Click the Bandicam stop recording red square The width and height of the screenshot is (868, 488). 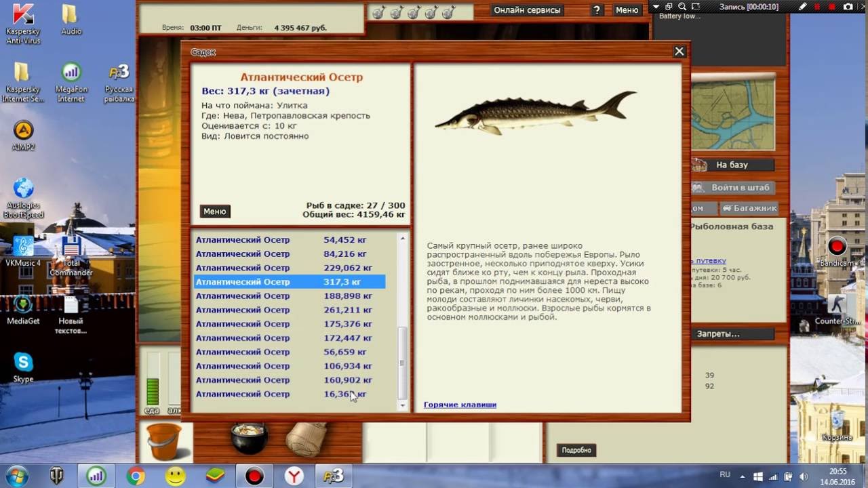(x=832, y=6)
